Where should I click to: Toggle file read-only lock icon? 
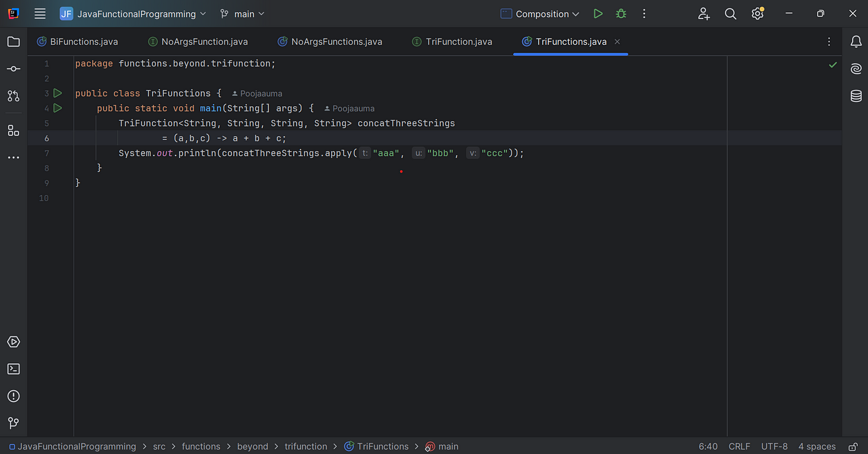coord(853,446)
